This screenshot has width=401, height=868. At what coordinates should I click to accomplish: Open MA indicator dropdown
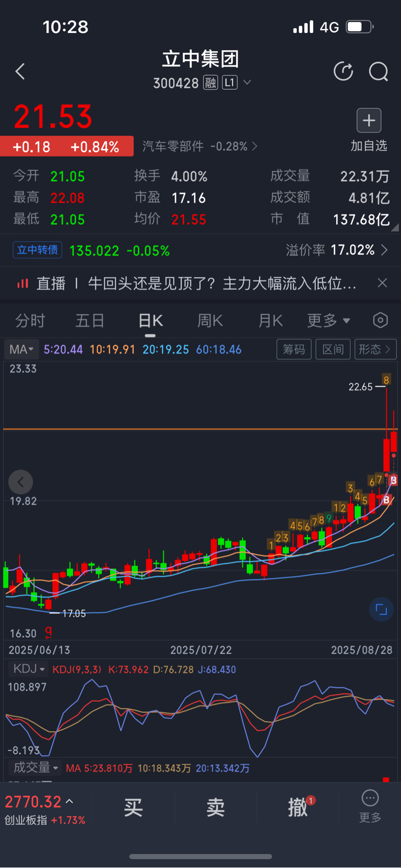(21, 349)
